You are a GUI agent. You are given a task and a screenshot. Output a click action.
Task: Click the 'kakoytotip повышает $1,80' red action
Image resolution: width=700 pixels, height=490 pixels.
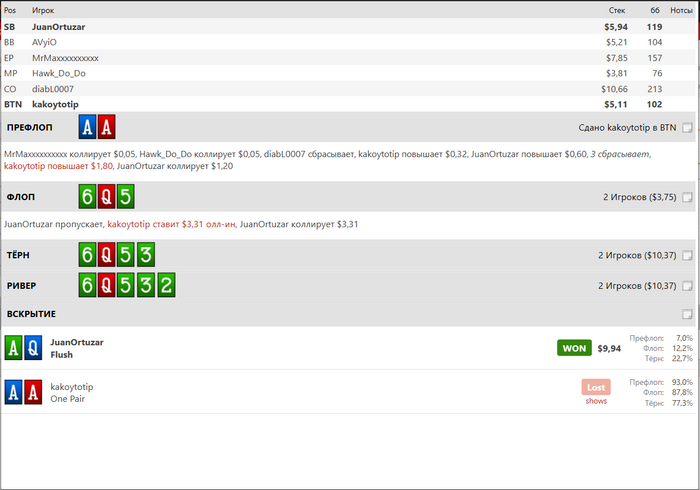pos(58,166)
